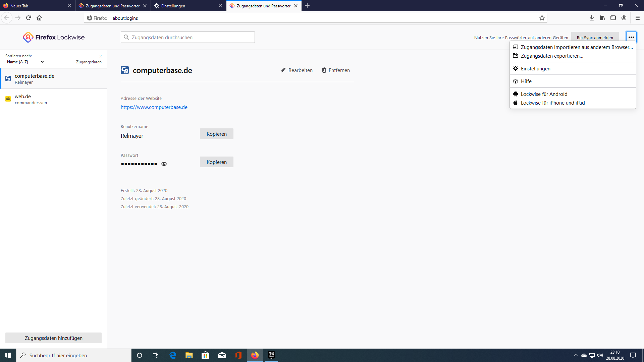The width and height of the screenshot is (644, 362).
Task: Open the Library bookshelf icon
Action: (x=602, y=18)
